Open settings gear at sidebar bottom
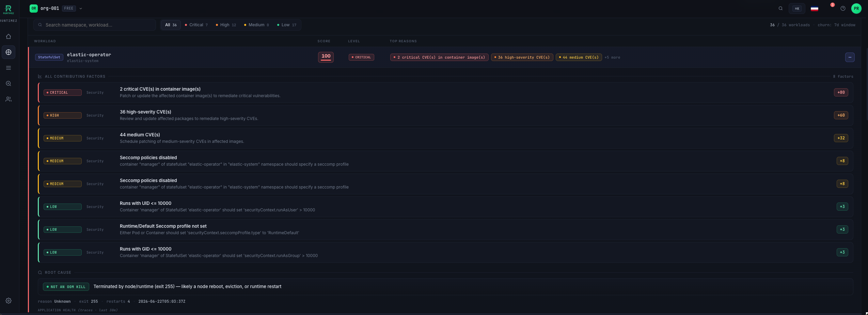The width and height of the screenshot is (868, 315). tap(9, 301)
